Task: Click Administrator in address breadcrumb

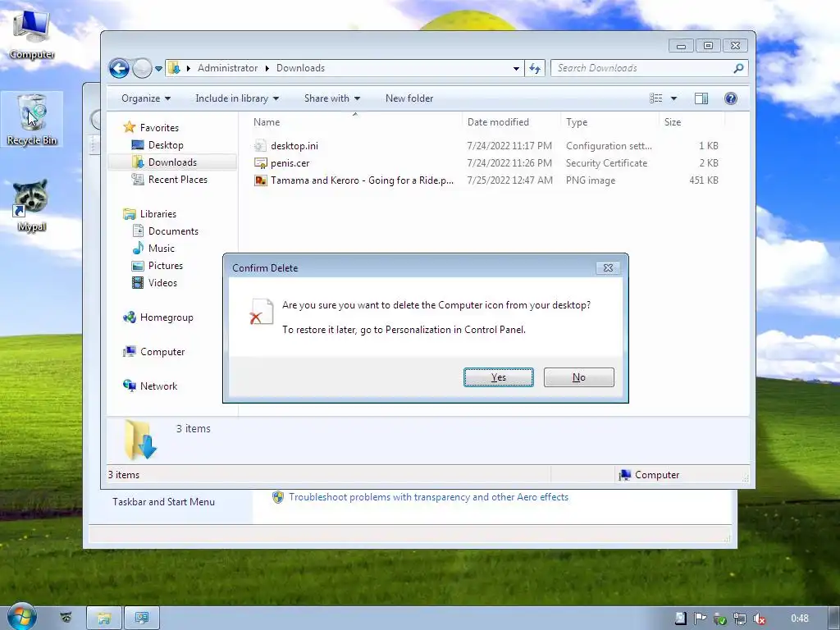Action: (x=228, y=68)
